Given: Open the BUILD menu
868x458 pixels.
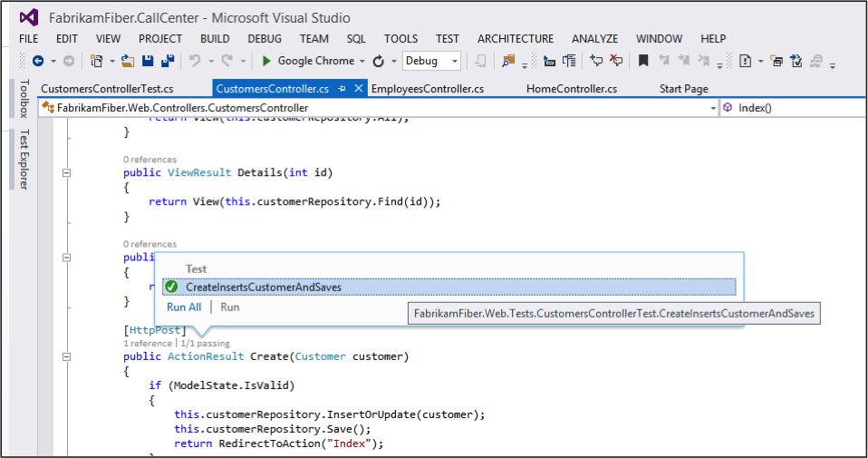Looking at the screenshot, I should point(215,39).
